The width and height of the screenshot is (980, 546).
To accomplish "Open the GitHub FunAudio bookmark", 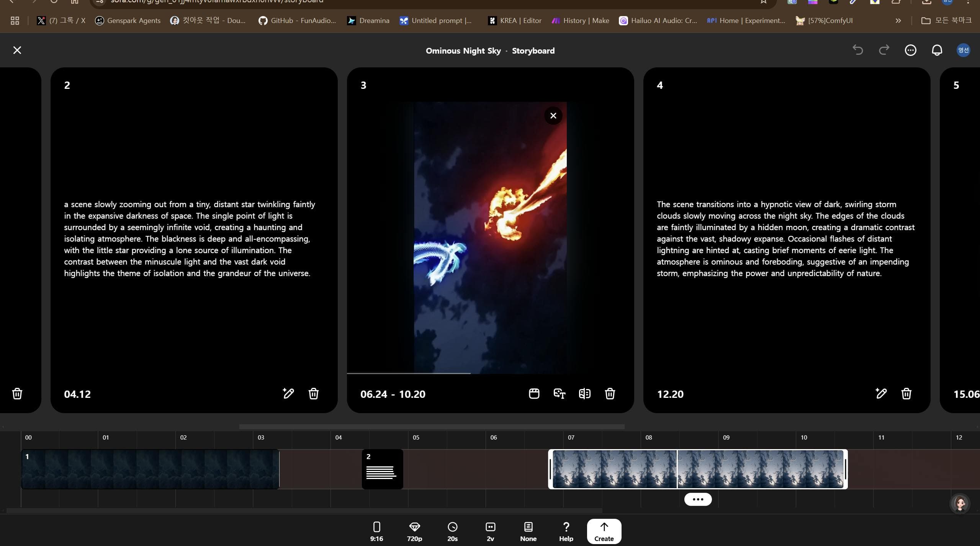I will coord(297,21).
